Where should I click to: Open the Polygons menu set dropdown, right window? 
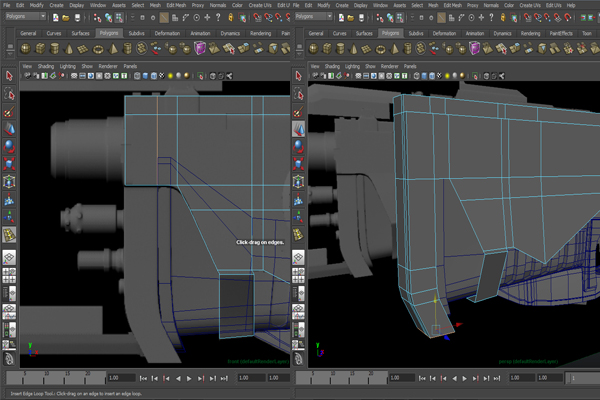coord(314,16)
